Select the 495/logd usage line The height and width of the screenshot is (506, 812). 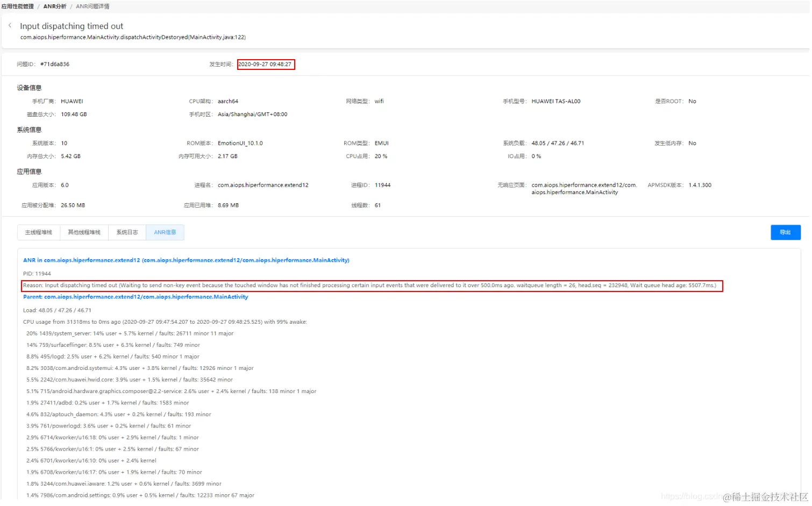point(113,357)
